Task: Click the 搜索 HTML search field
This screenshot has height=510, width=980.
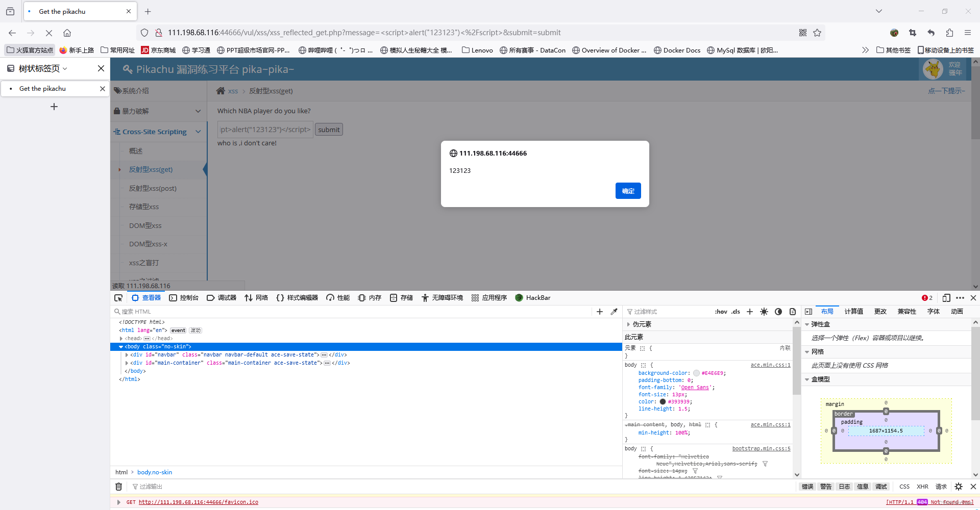Action: coord(352,312)
